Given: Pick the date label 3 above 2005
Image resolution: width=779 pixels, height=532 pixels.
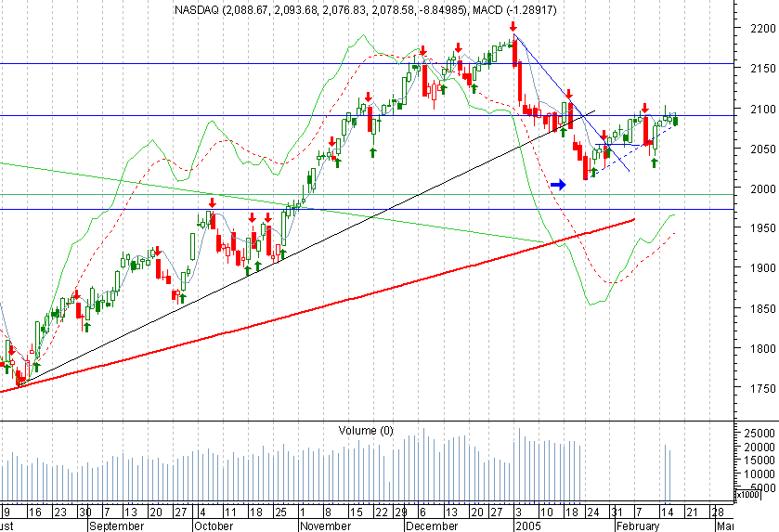Looking at the screenshot, I should click(x=519, y=513).
